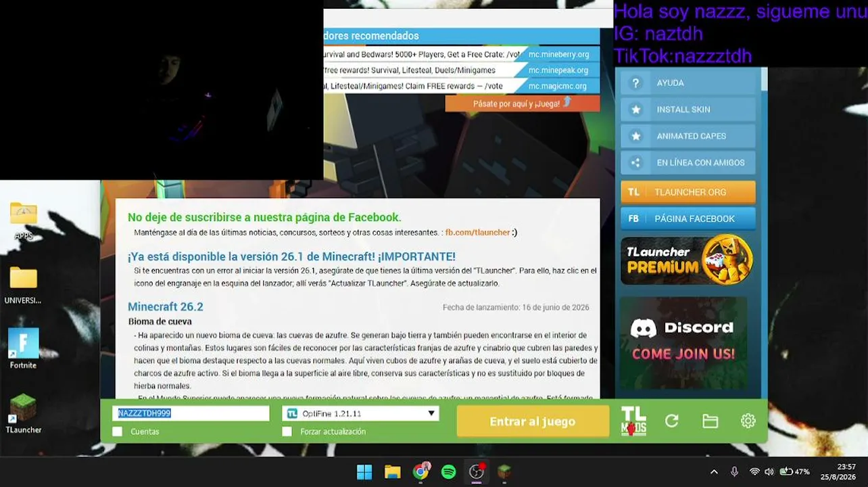Follow the fb.com/tlauncher link

(x=477, y=233)
